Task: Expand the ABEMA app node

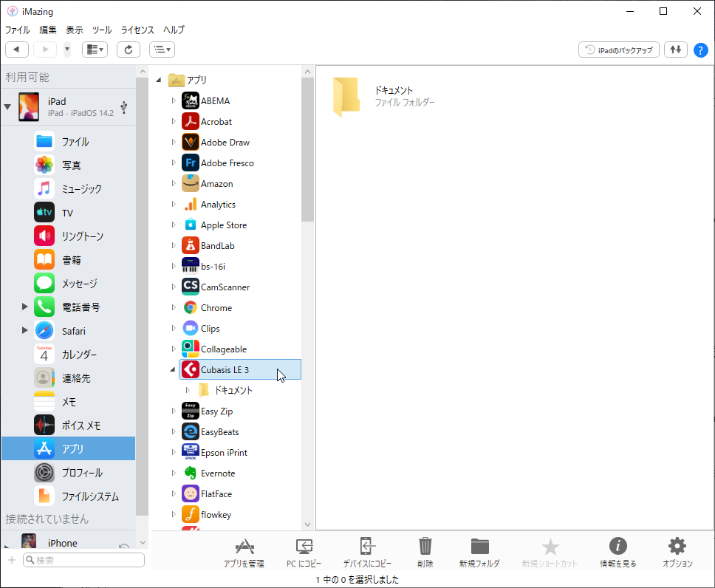Action: click(x=174, y=100)
